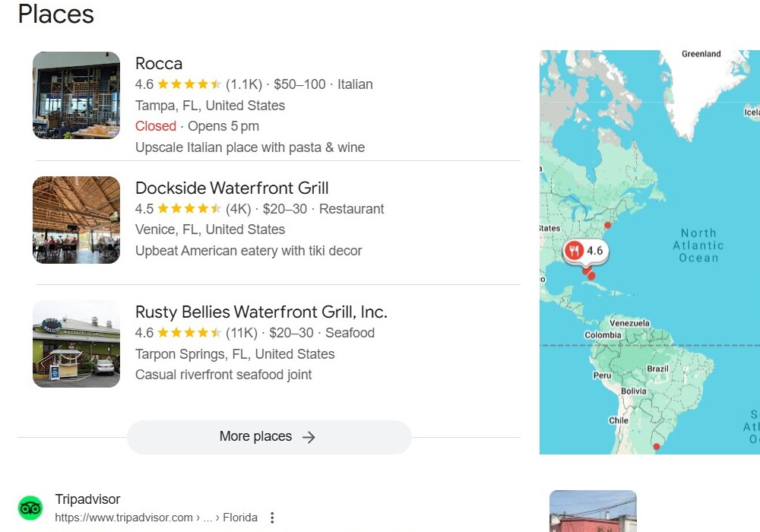Click the Rocca star rating reviews
The image size is (760, 532).
(x=198, y=84)
